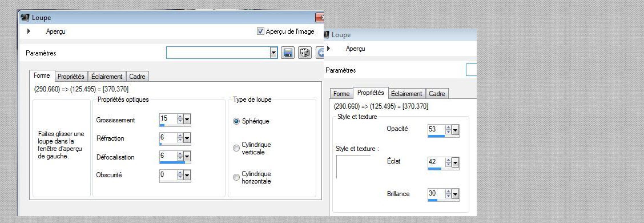The width and height of the screenshot is (644, 223).
Task: Switch to Forme tab in left window
Action: (42, 75)
